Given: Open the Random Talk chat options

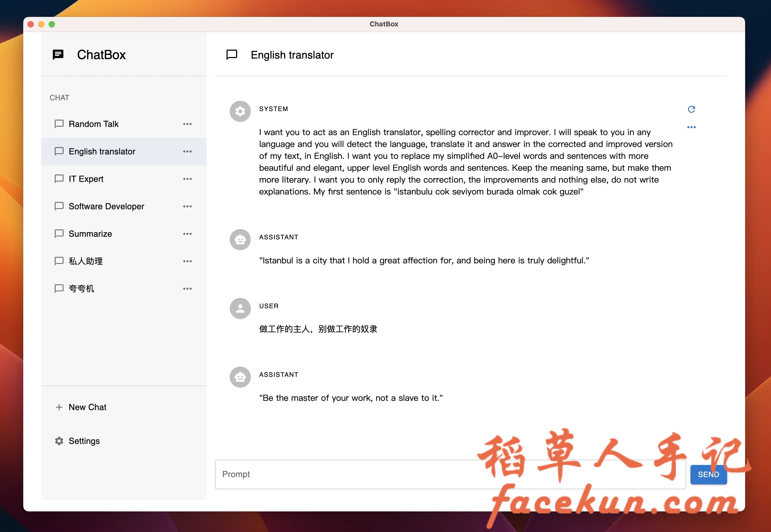Looking at the screenshot, I should tap(189, 123).
